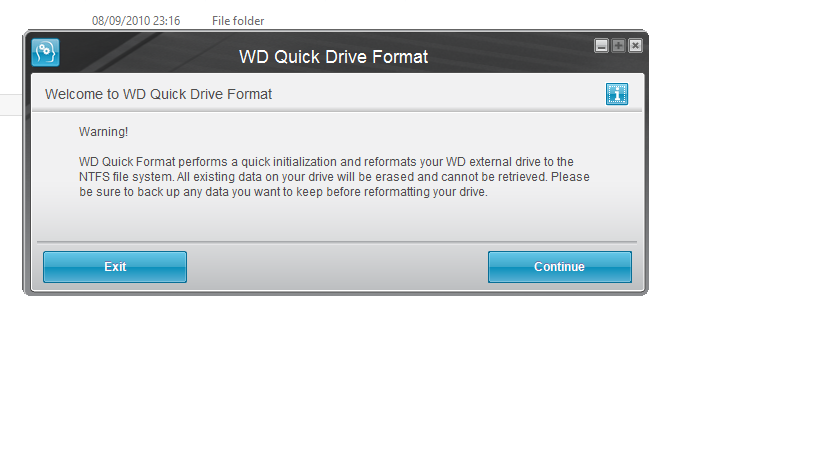This screenshot has height=460, width=819.
Task: Click the header bar area left of the info icon
Action: [439, 94]
